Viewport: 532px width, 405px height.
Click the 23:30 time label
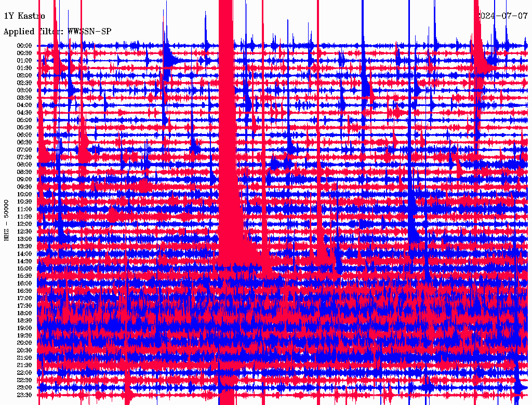click(24, 395)
